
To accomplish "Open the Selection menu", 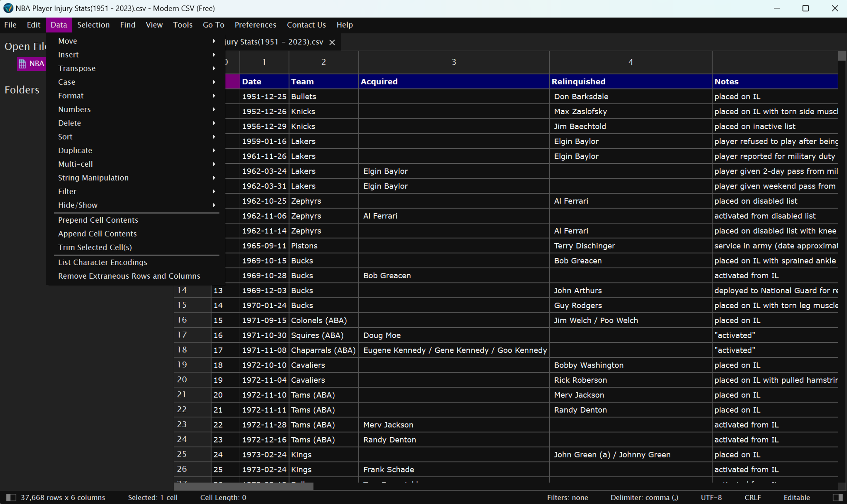I will [x=93, y=25].
